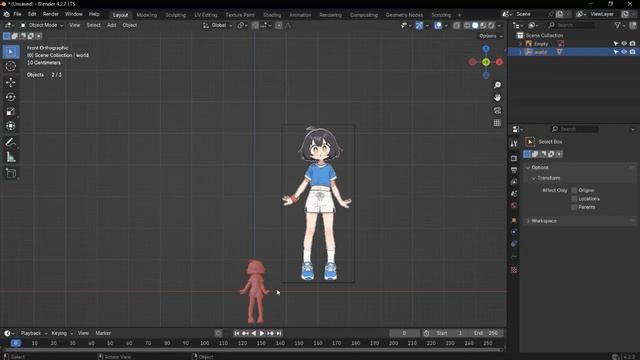This screenshot has height=360, width=640.
Task: Toggle viewport gizmo display button
Action: [x=419, y=25]
